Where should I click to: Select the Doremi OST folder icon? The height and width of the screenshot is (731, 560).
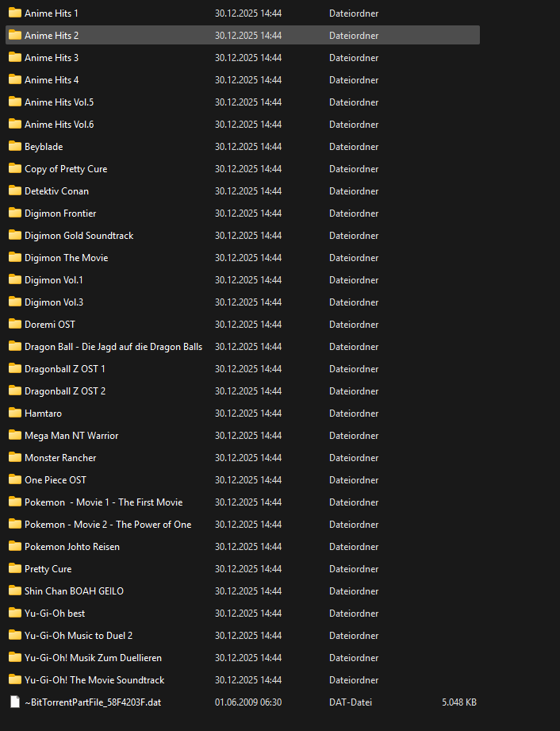click(x=15, y=324)
